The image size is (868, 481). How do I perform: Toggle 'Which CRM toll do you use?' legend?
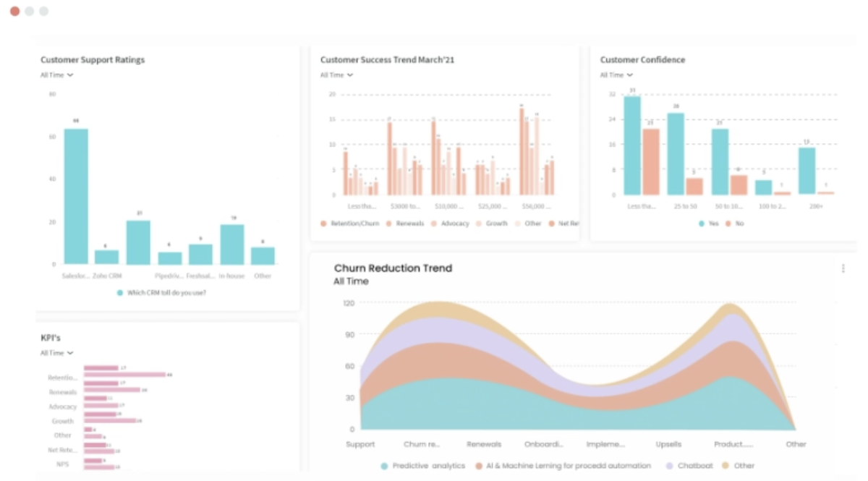tap(161, 293)
